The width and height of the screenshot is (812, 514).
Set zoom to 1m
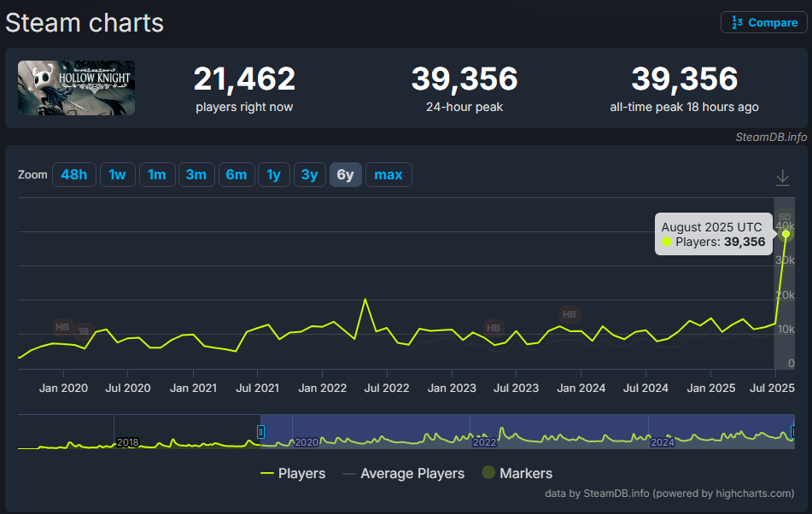pos(157,174)
